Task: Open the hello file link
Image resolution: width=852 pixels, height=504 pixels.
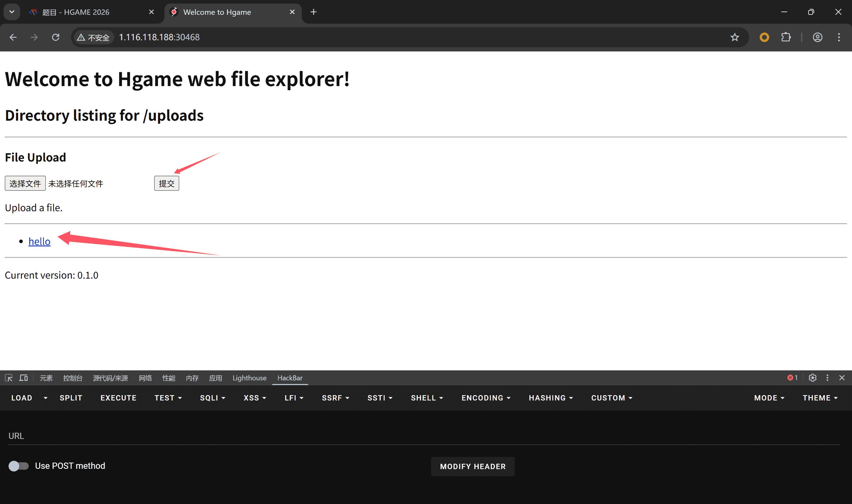Action: pyautogui.click(x=39, y=241)
